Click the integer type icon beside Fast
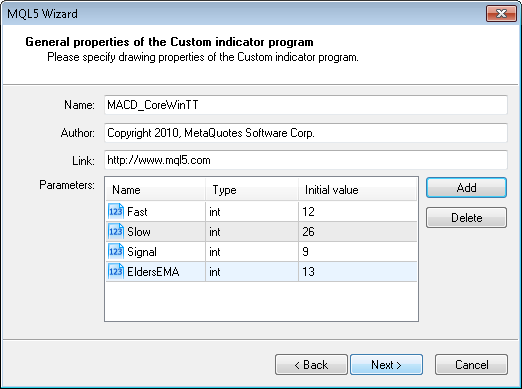Image resolution: width=522 pixels, height=389 pixels. [116, 211]
